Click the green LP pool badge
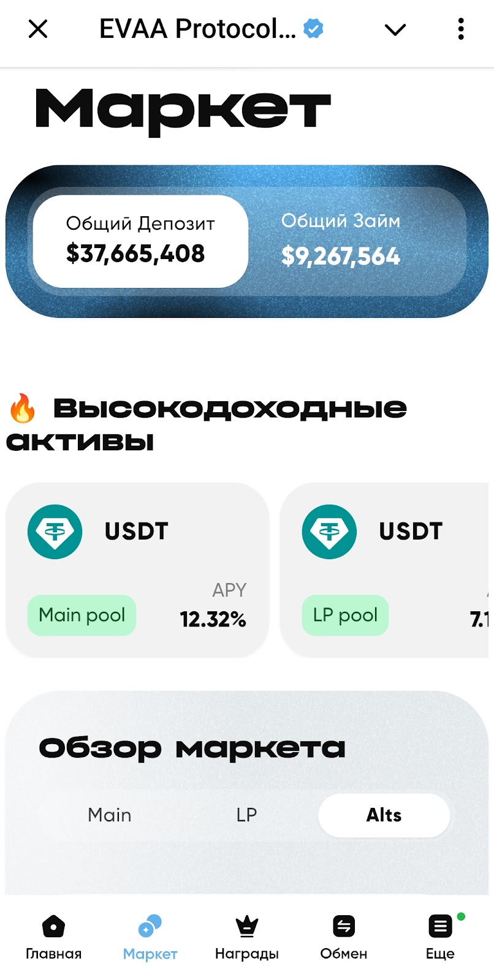This screenshot has width=494, height=980. point(345,615)
